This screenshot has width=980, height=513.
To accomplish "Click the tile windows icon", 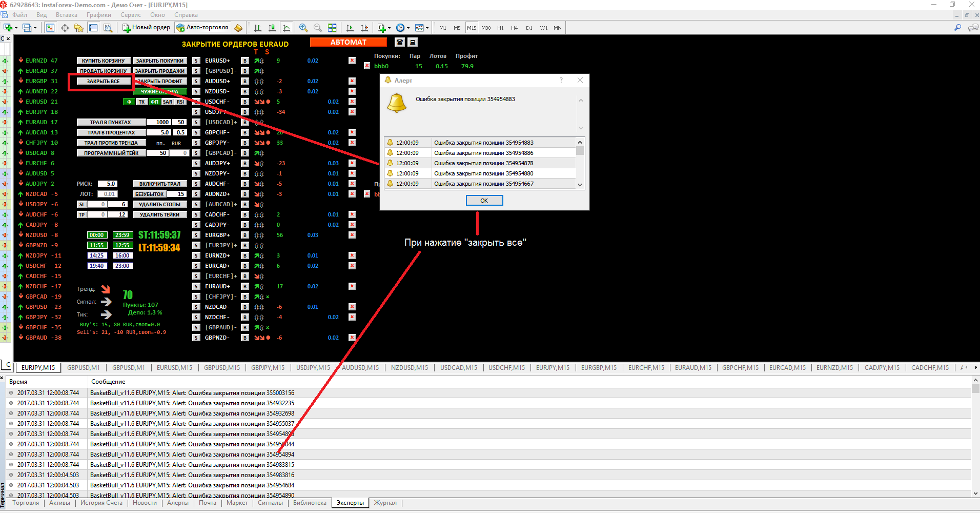I will point(332,28).
